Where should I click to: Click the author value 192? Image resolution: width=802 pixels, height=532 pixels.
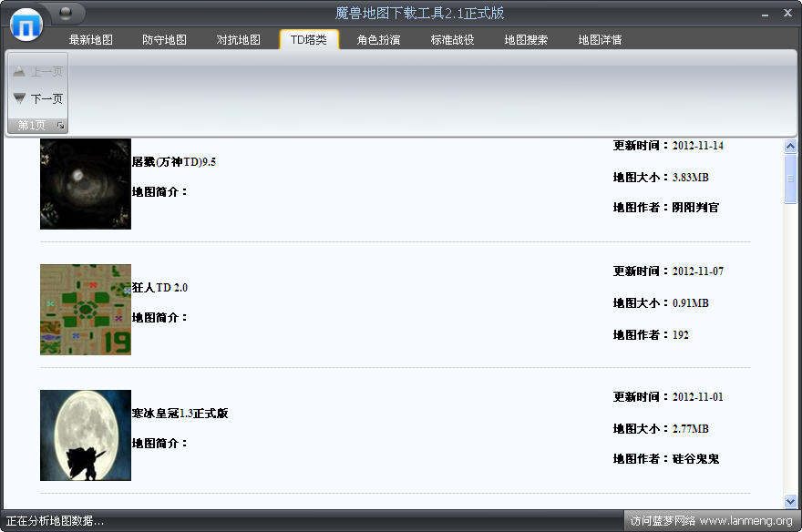(680, 335)
